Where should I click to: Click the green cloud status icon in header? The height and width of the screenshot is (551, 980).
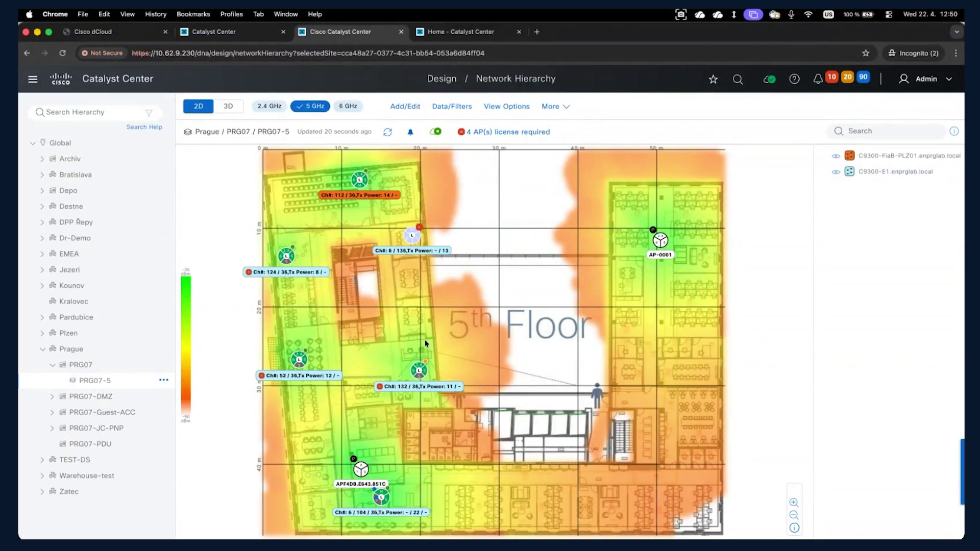[x=769, y=79]
